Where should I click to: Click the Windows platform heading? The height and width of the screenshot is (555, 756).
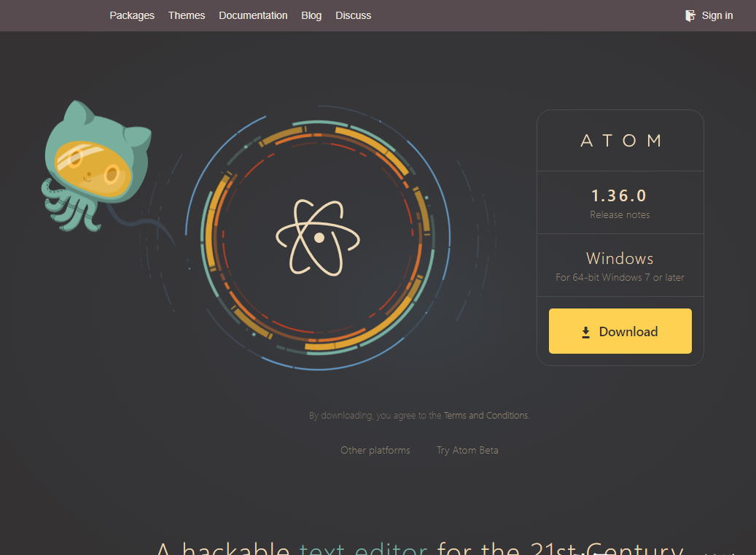[x=620, y=258]
